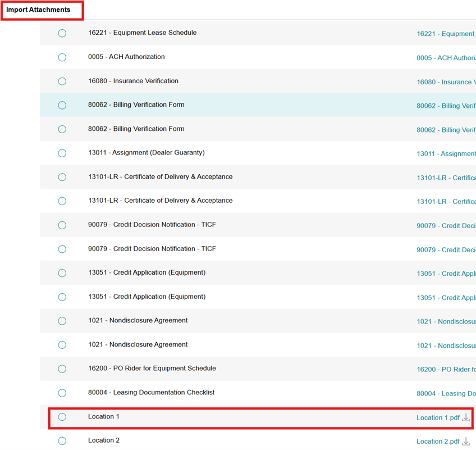This screenshot has height=450, width=476.
Task: Choose the 16080 Insurance Verification radio option
Action: (x=62, y=81)
